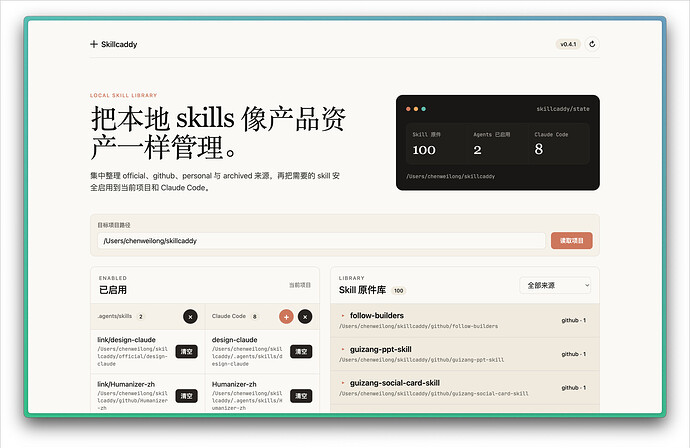The height and width of the screenshot is (448, 690).
Task: Click the Claude Code column header label
Action: click(228, 316)
